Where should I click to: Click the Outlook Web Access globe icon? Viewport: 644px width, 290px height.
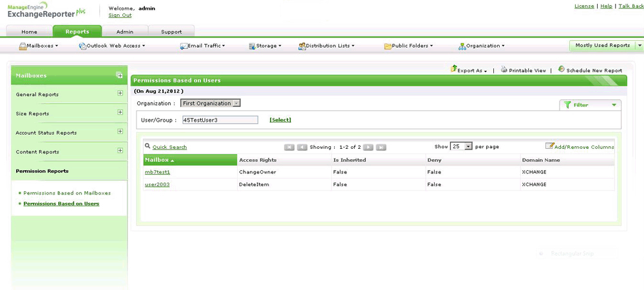82,46
